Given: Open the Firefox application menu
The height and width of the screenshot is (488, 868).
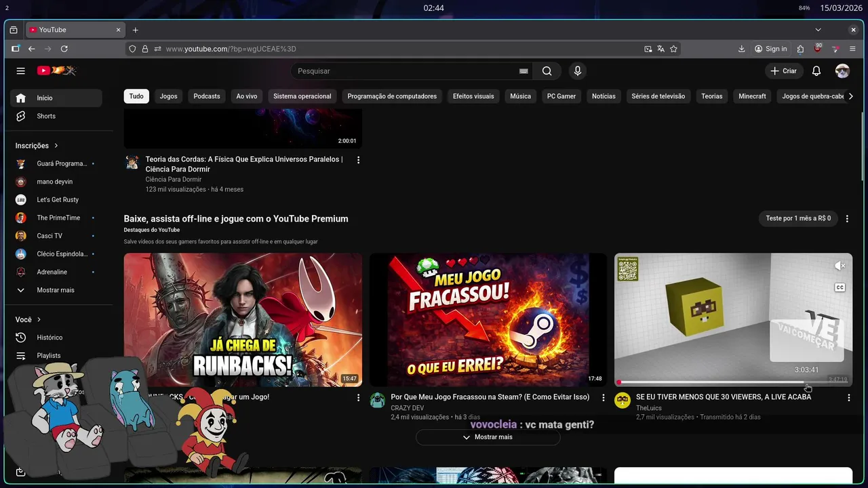Looking at the screenshot, I should (852, 49).
